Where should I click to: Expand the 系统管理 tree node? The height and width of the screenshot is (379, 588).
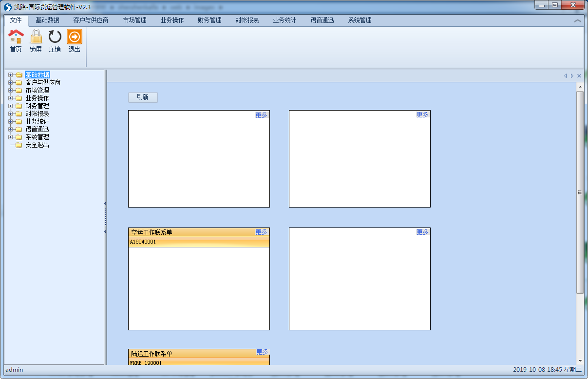click(10, 137)
